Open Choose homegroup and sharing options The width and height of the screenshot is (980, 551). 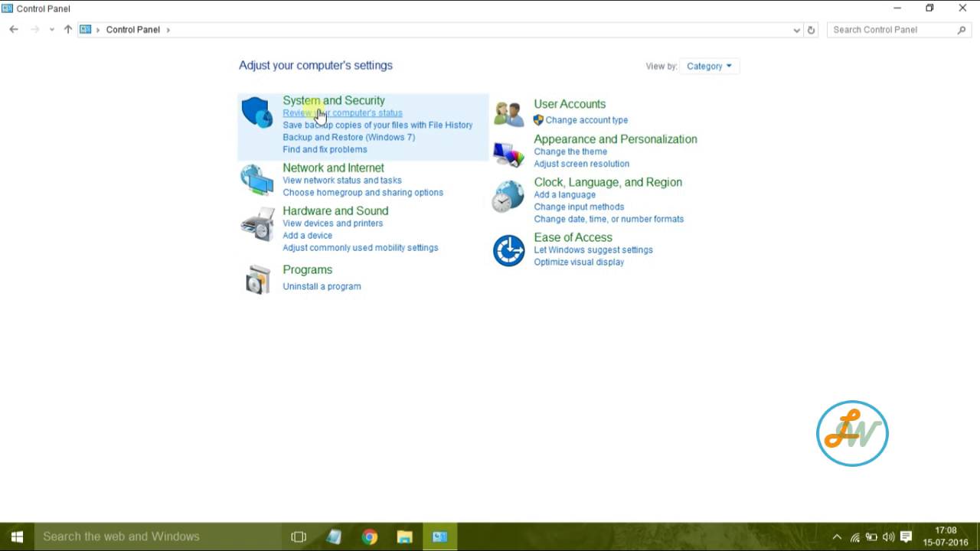pyautogui.click(x=363, y=193)
